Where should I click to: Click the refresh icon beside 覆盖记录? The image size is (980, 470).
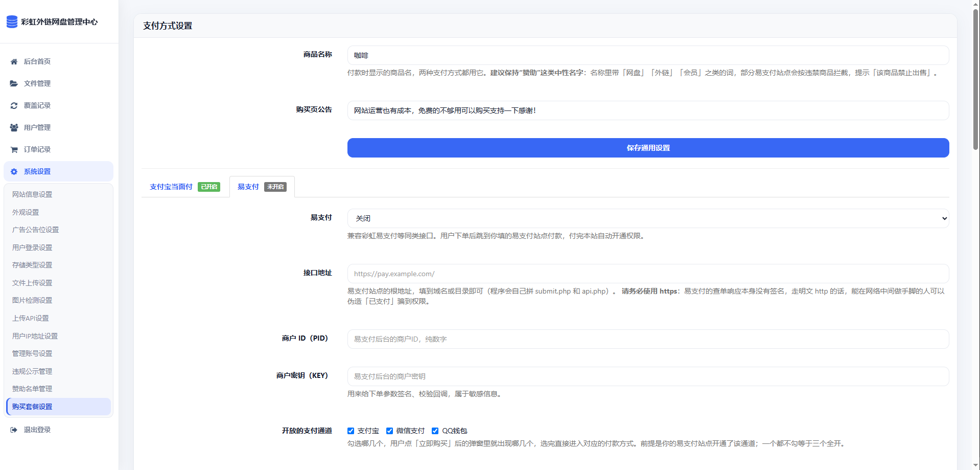coord(14,105)
